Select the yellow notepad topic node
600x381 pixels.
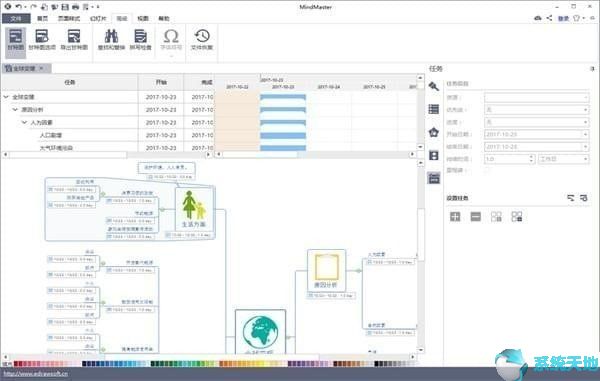326,270
